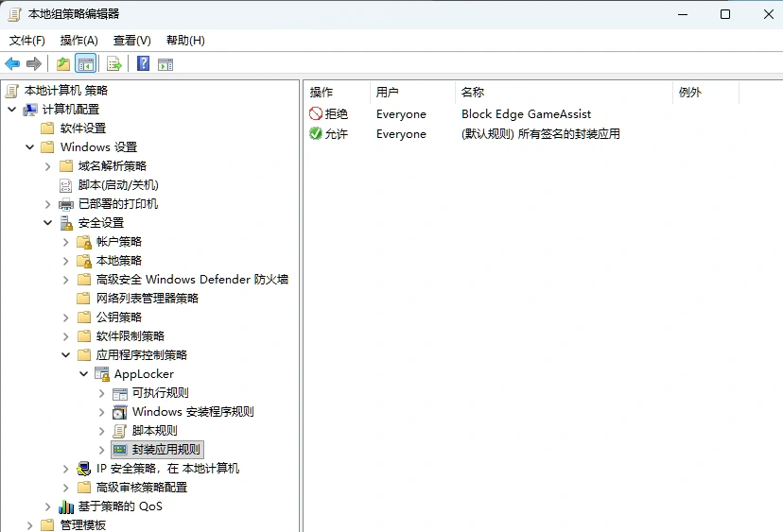783x532 pixels.
Task: Open the 操作(A) menu
Action: 78,41
